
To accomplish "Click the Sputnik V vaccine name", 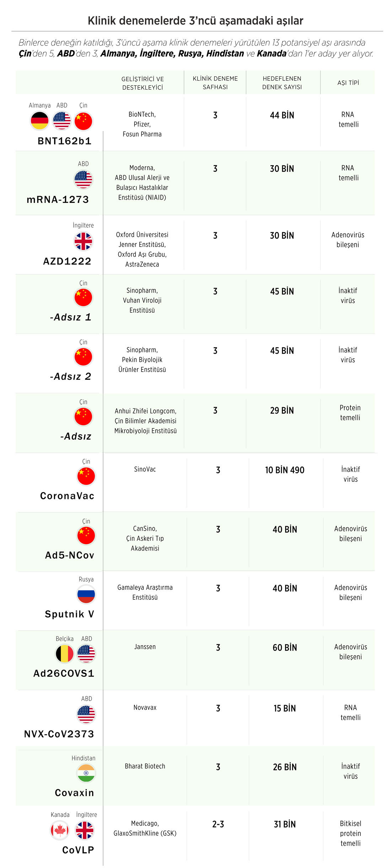I will click(70, 614).
